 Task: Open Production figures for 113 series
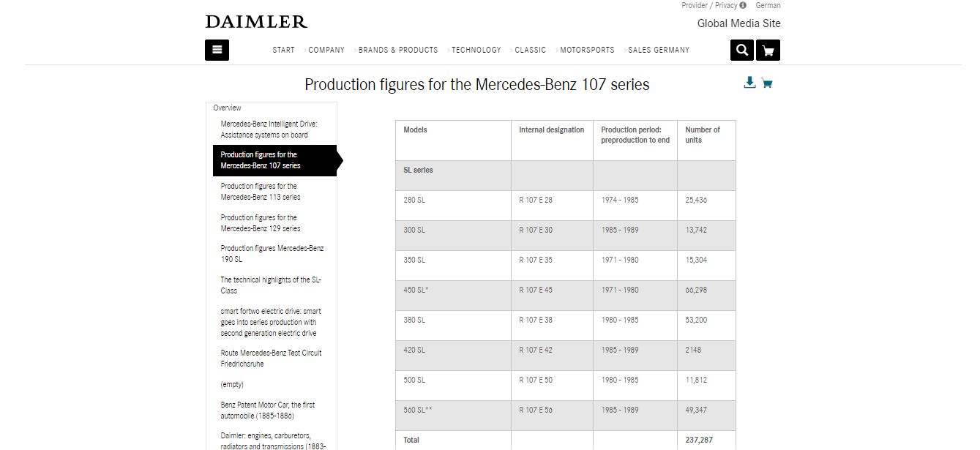pos(261,192)
